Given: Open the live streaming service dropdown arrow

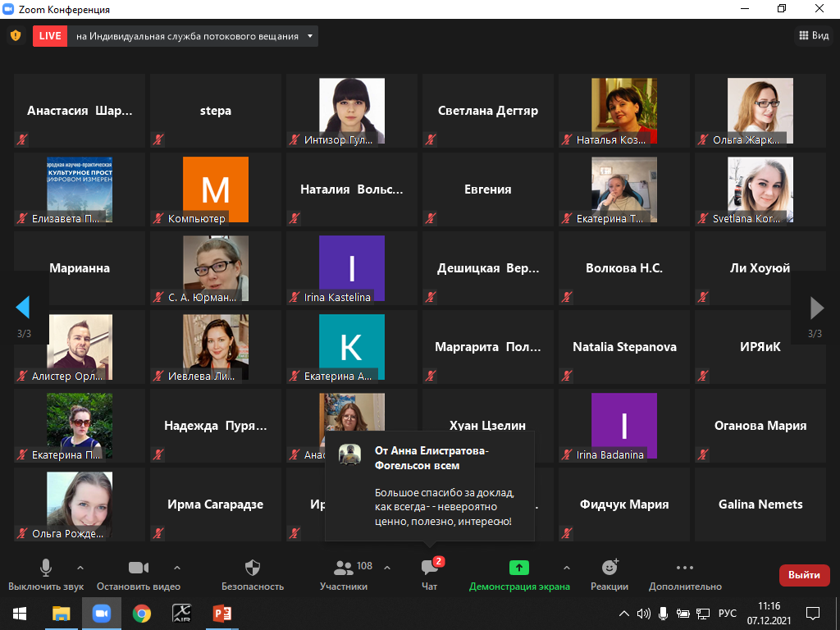Looking at the screenshot, I should click(x=309, y=36).
